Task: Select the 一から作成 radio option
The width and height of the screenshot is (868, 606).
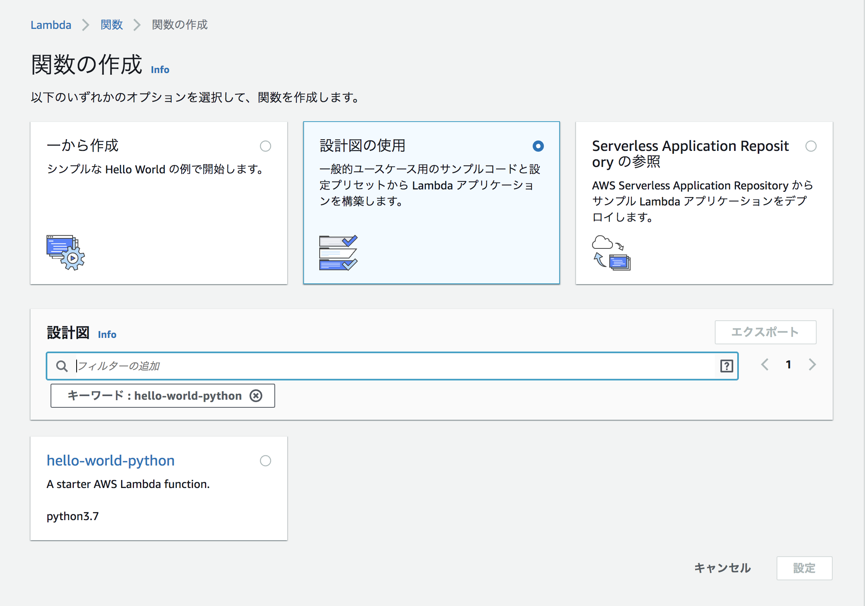Action: pos(265,146)
